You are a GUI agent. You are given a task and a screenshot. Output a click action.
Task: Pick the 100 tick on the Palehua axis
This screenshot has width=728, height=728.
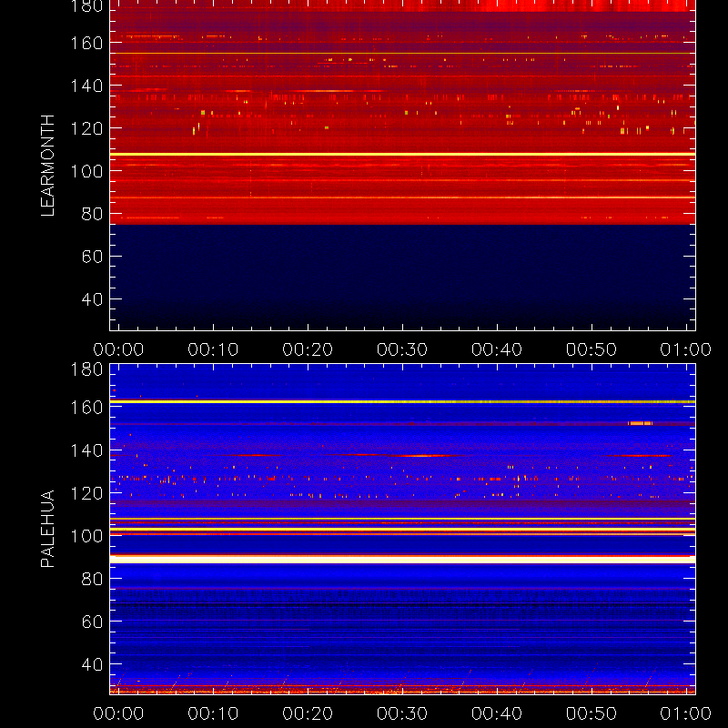point(86,536)
